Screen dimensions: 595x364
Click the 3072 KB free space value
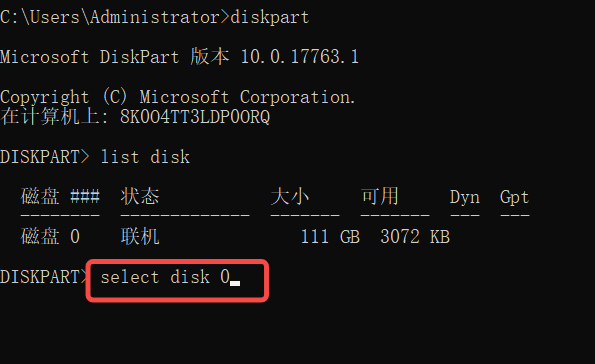point(415,237)
